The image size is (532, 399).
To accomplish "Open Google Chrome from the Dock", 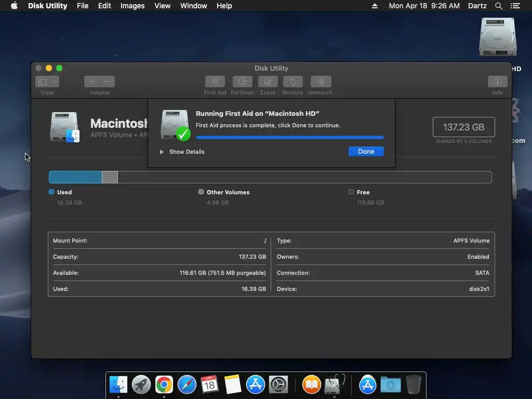I will (x=164, y=385).
